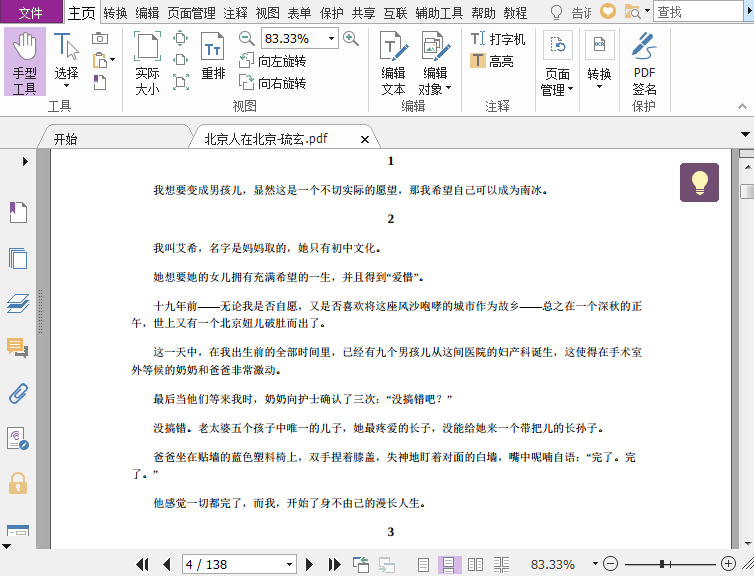Enable single page view mode
This screenshot has height=576, width=754.
(423, 564)
